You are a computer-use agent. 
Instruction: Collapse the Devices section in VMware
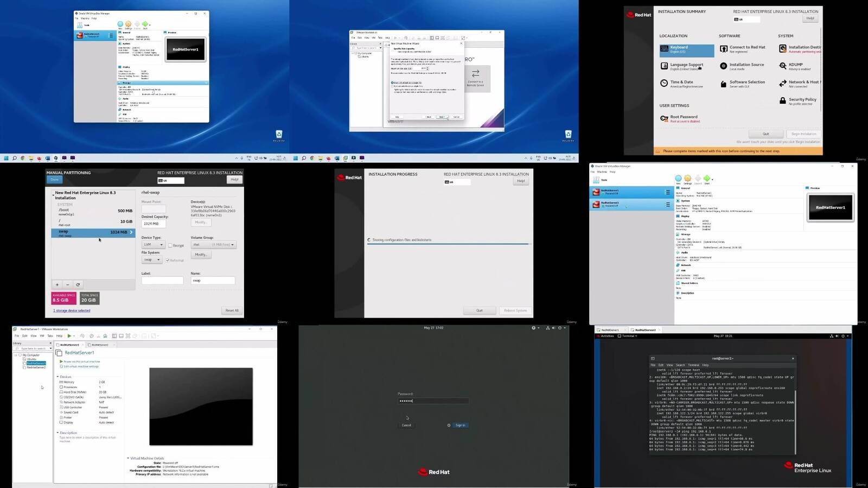pyautogui.click(x=58, y=376)
